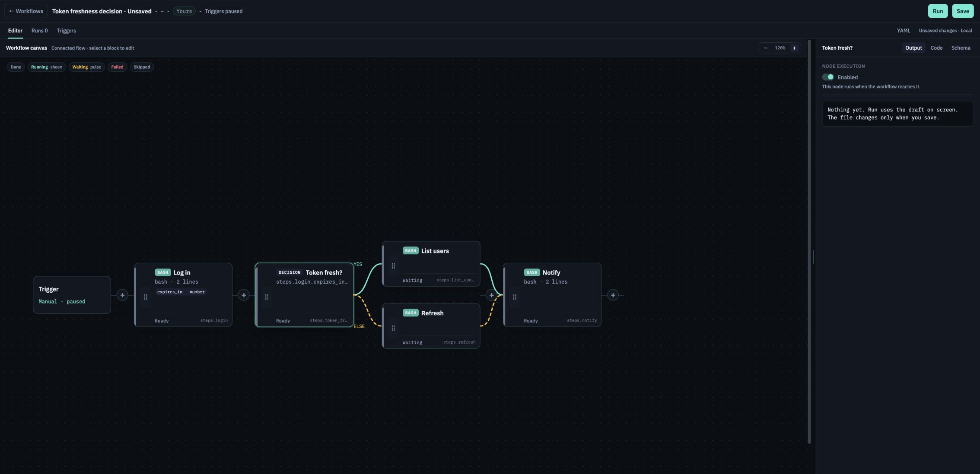Image resolution: width=980 pixels, height=474 pixels.
Task: Click plus connector after Log in block
Action: pos(244,295)
